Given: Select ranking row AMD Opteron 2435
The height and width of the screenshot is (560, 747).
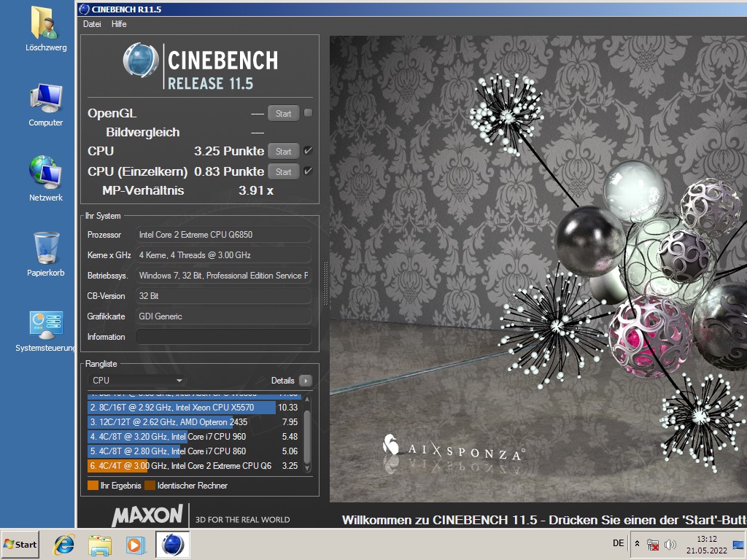Looking at the screenshot, I should coord(194,422).
